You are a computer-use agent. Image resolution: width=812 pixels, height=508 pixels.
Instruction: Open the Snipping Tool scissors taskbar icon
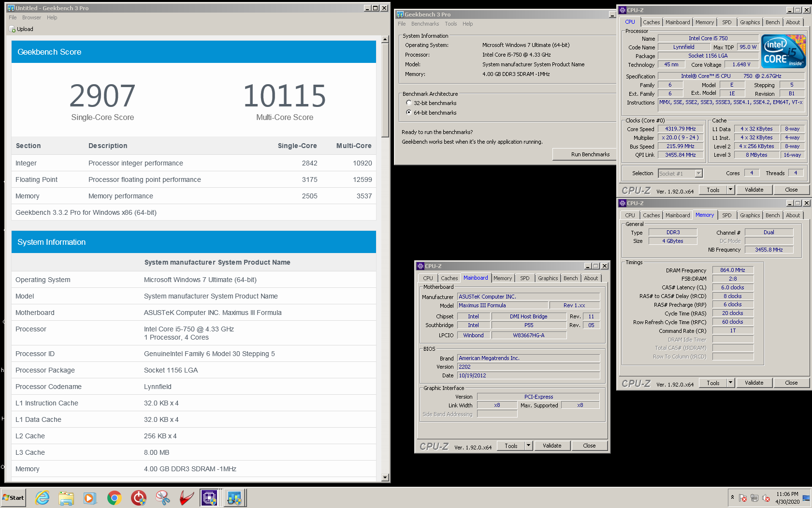coord(162,497)
